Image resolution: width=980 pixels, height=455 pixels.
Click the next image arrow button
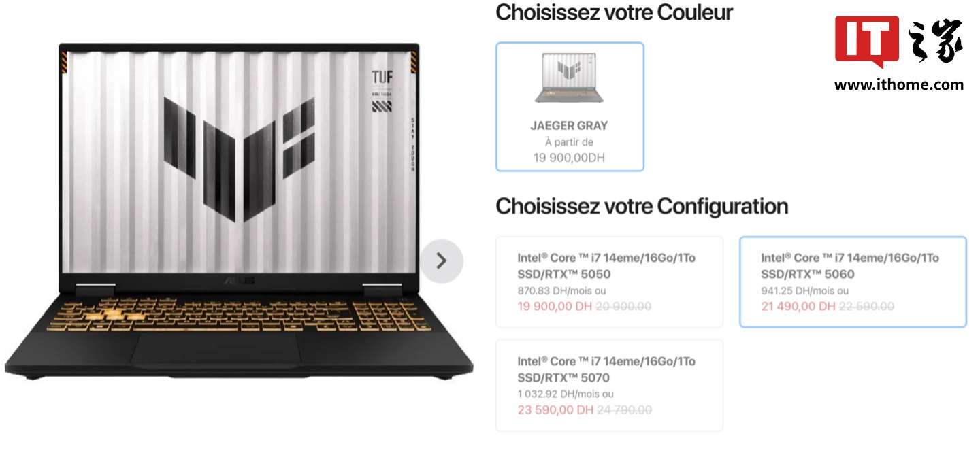(x=441, y=260)
